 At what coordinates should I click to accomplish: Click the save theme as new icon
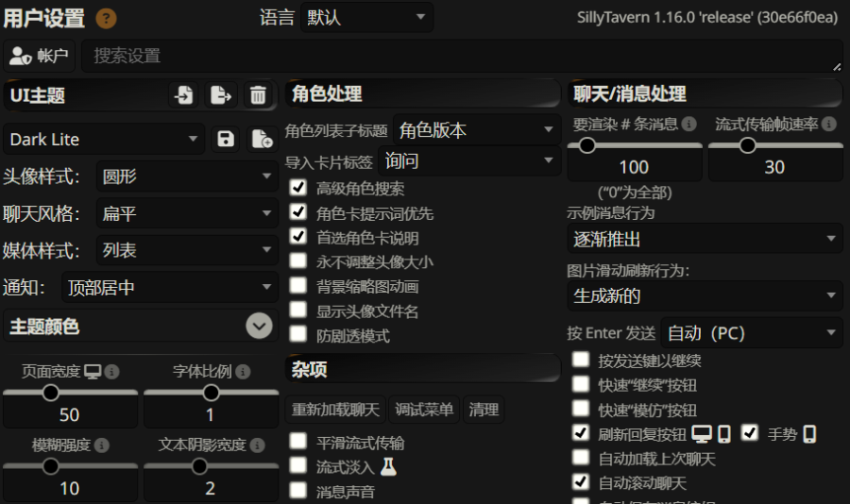click(262, 140)
